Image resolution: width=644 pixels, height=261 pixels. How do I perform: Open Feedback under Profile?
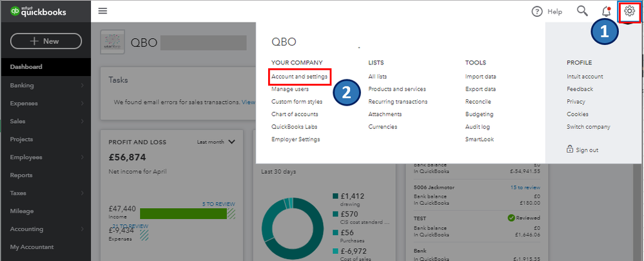580,89
